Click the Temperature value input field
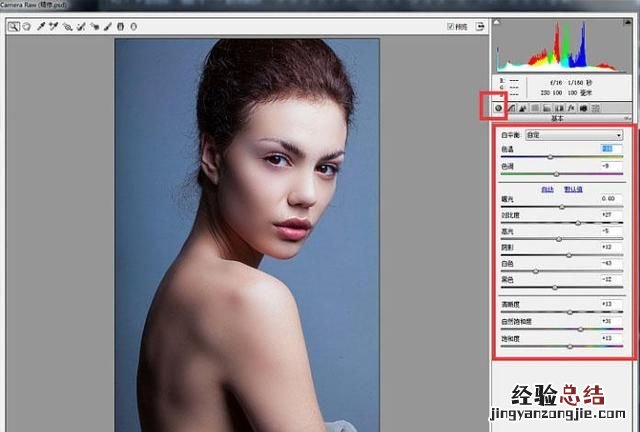Screen dimensions: 640x432 pyautogui.click(x=610, y=148)
